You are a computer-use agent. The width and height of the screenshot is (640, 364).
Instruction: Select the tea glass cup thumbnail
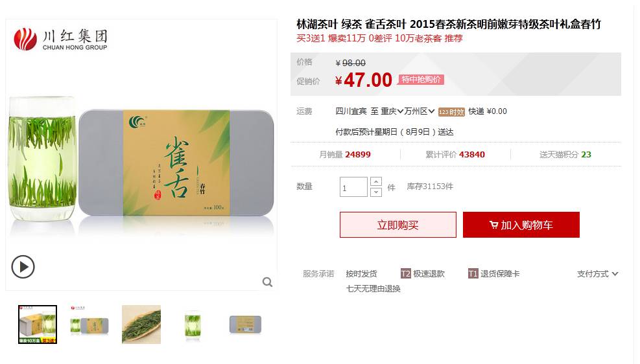tap(193, 324)
